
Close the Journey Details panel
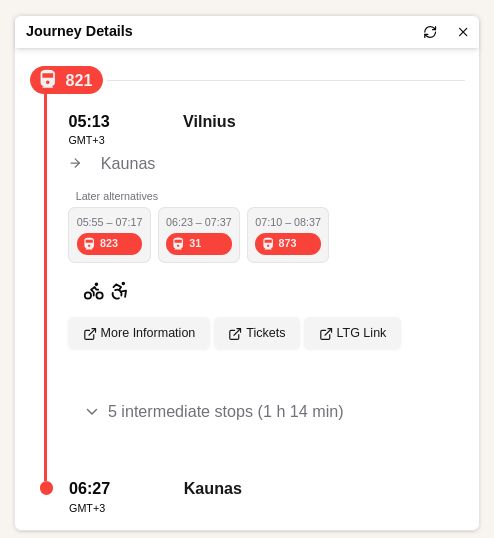point(463,32)
